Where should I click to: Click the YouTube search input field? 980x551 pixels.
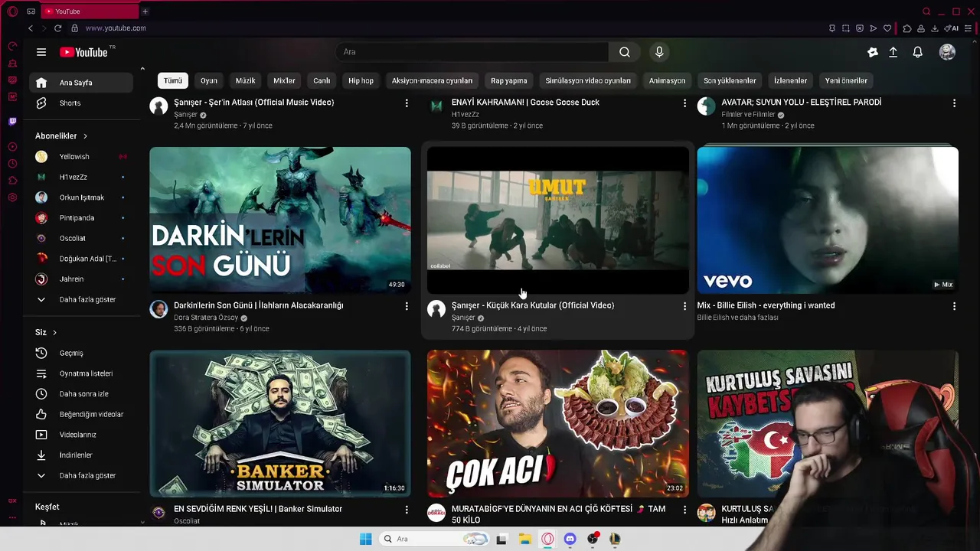[x=472, y=52]
